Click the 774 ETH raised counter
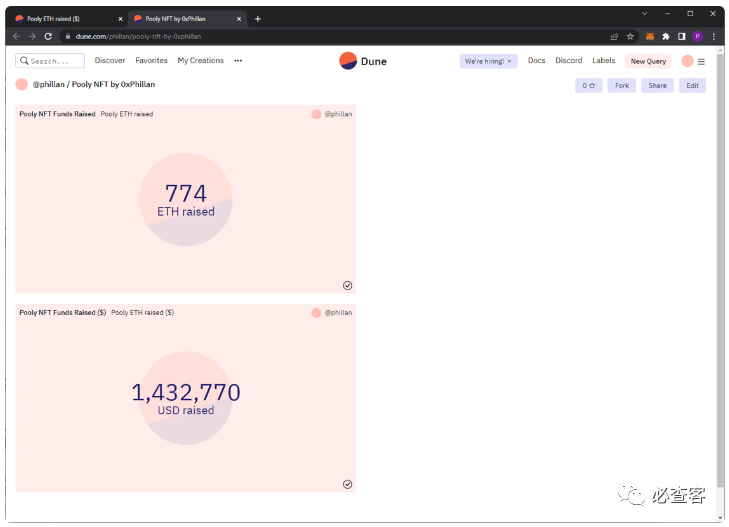729x527 pixels. (186, 200)
